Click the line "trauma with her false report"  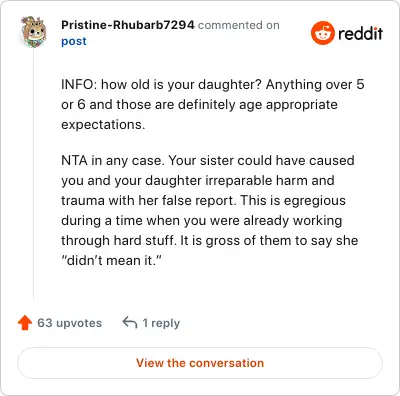(203, 200)
